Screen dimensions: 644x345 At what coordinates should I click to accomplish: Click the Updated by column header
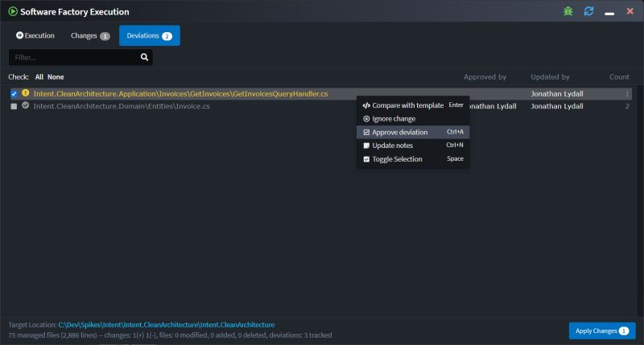coord(550,77)
